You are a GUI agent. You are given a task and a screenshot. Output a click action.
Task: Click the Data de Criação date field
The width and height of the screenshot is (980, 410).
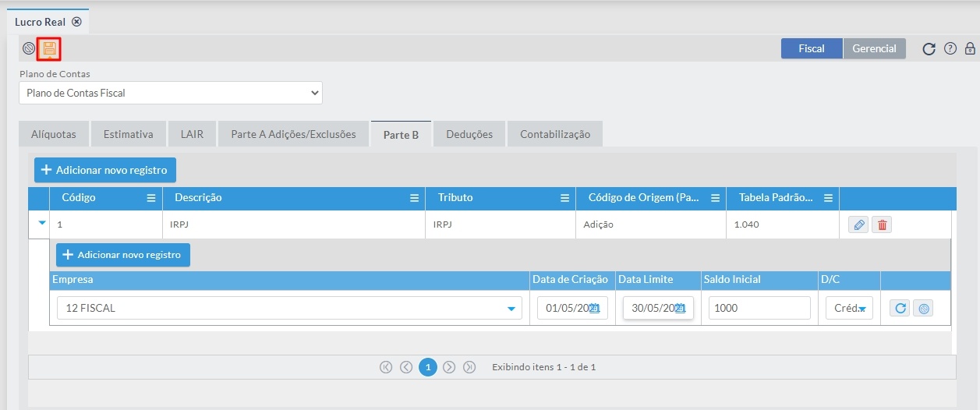pyautogui.click(x=572, y=308)
